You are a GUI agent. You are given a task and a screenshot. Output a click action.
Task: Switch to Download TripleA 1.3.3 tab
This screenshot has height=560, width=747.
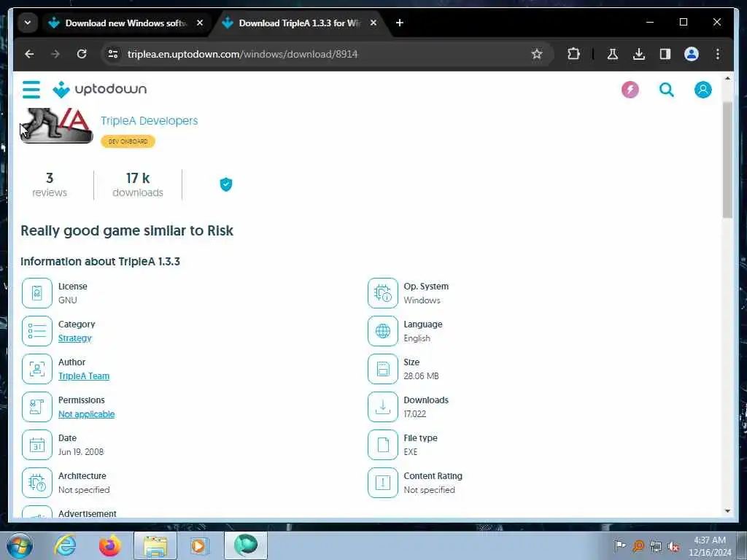299,23
